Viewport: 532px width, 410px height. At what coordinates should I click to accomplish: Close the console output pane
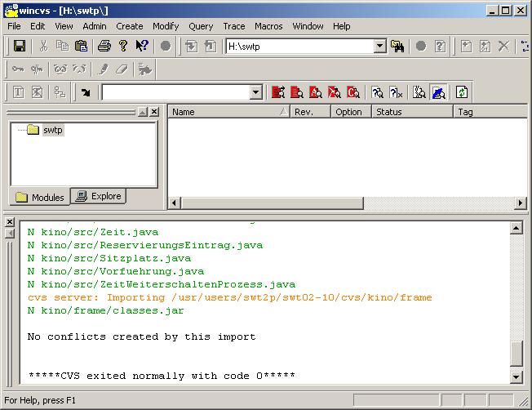[x=10, y=222]
